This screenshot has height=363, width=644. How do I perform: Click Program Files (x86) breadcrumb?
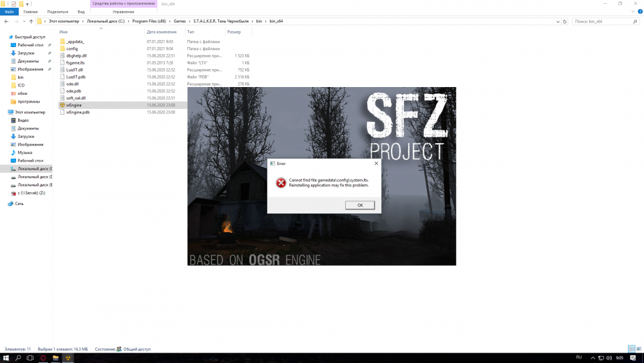149,21
